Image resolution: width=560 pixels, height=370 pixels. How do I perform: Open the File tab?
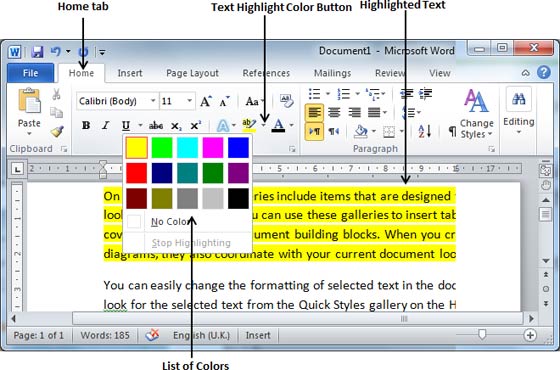click(x=30, y=73)
